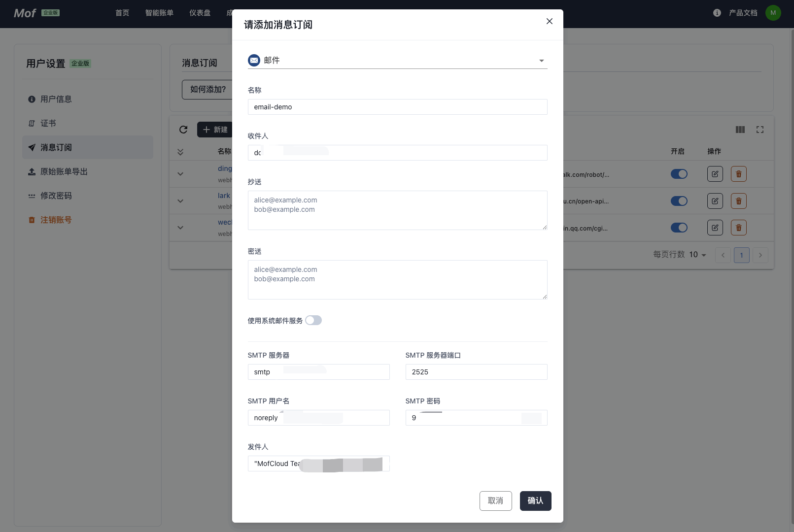794x532 pixels.
Task: Edit the in.qq.com/cgi row subscription
Action: tap(715, 228)
